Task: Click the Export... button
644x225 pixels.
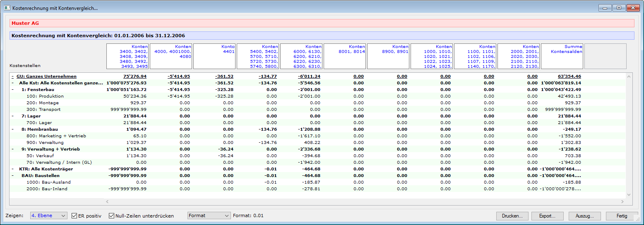Action: pos(548,216)
